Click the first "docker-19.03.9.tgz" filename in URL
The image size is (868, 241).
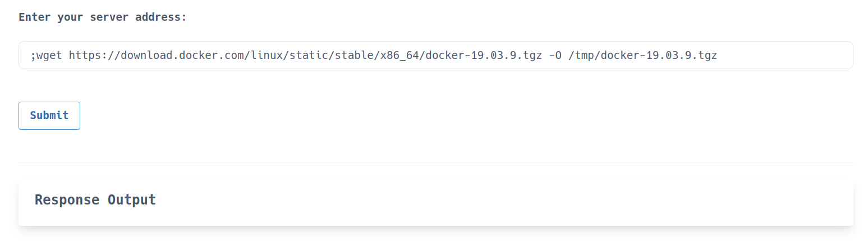(x=484, y=55)
